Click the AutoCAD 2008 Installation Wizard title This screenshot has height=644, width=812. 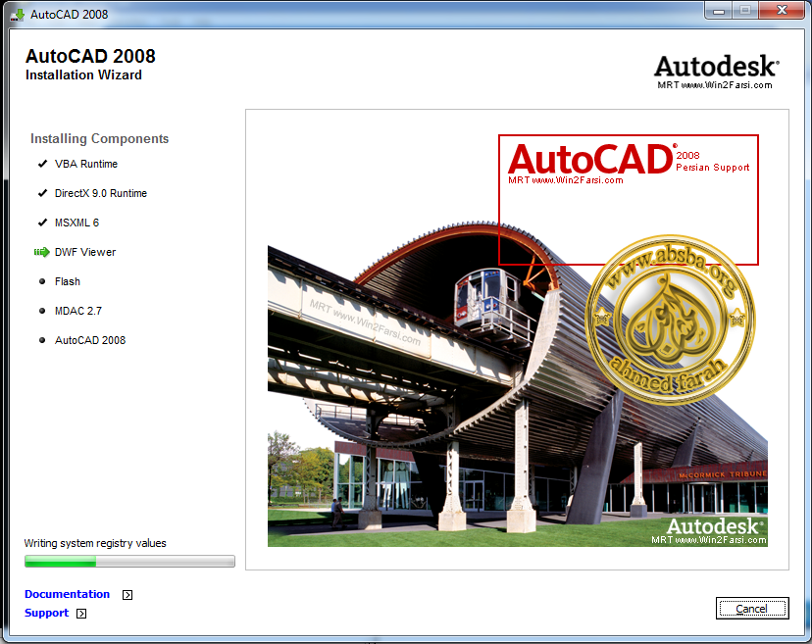(x=90, y=64)
